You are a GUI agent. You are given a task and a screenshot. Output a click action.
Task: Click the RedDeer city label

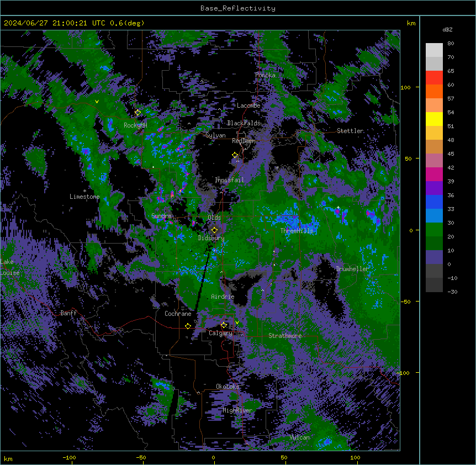point(244,141)
